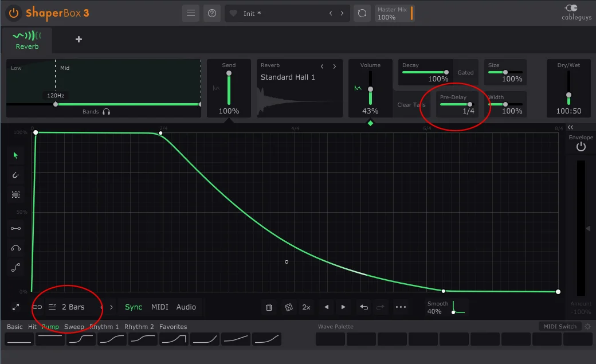Toggle the link loop icon
This screenshot has width=596, height=364.
click(x=37, y=307)
